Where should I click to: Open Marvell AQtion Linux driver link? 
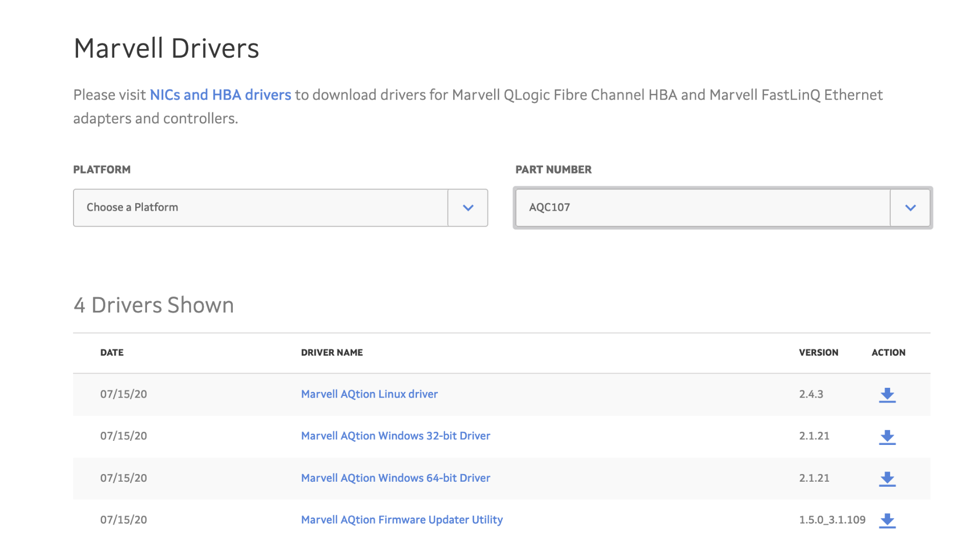370,394
